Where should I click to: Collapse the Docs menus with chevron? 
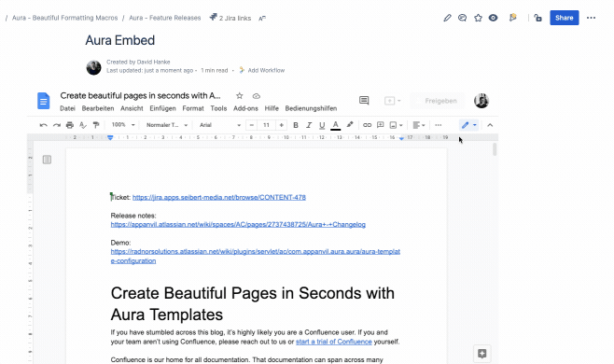point(490,125)
